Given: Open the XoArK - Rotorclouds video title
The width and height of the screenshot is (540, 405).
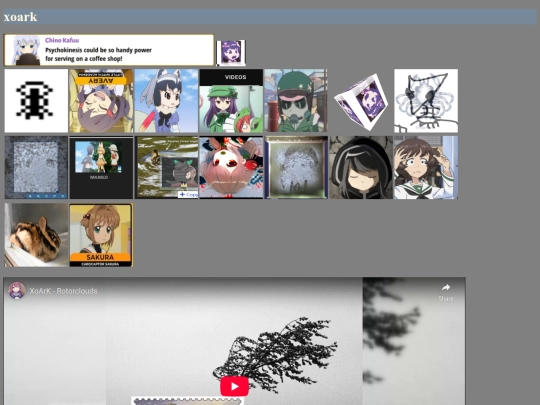Looking at the screenshot, I should [63, 291].
